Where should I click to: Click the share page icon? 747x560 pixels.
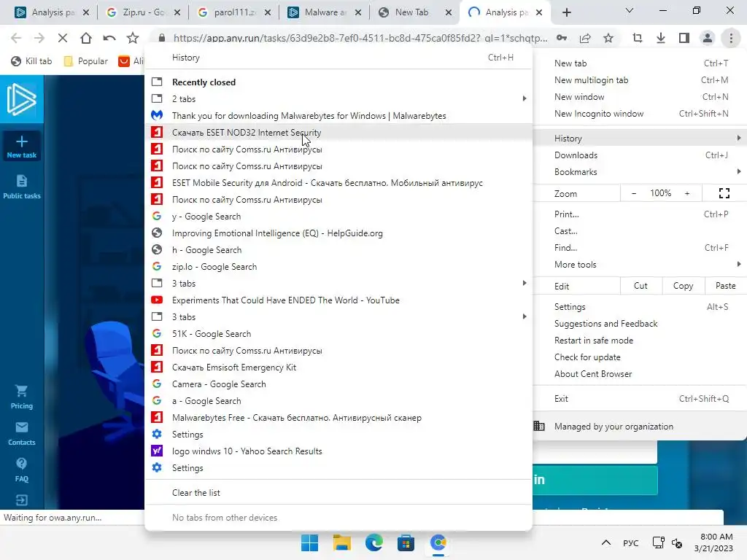point(585,38)
